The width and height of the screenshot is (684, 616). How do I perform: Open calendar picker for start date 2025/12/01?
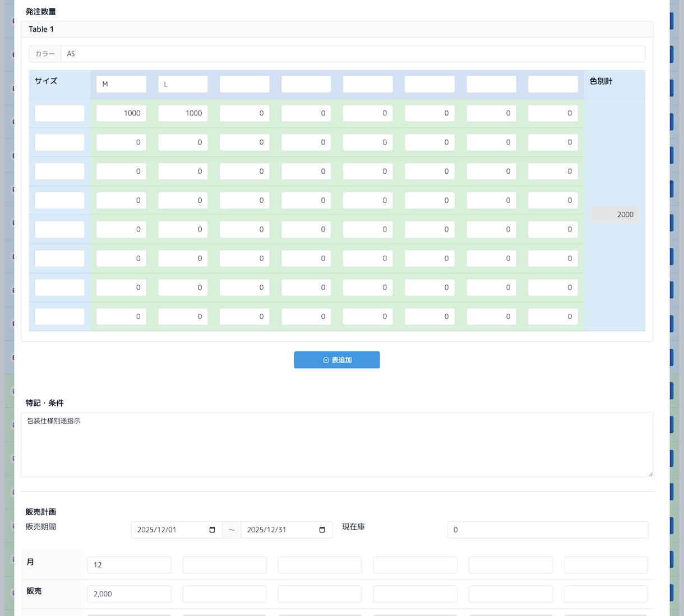click(x=212, y=530)
